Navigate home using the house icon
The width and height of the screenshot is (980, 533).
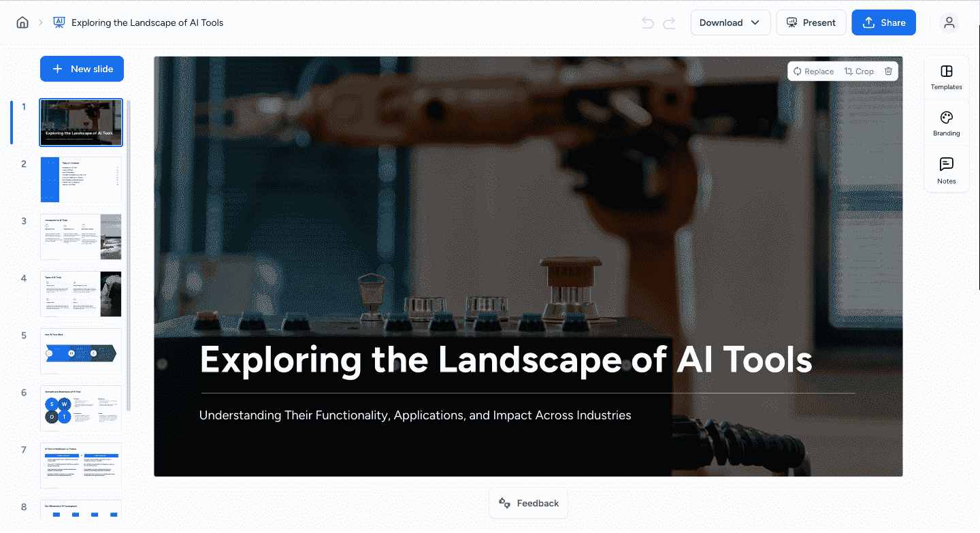point(22,22)
